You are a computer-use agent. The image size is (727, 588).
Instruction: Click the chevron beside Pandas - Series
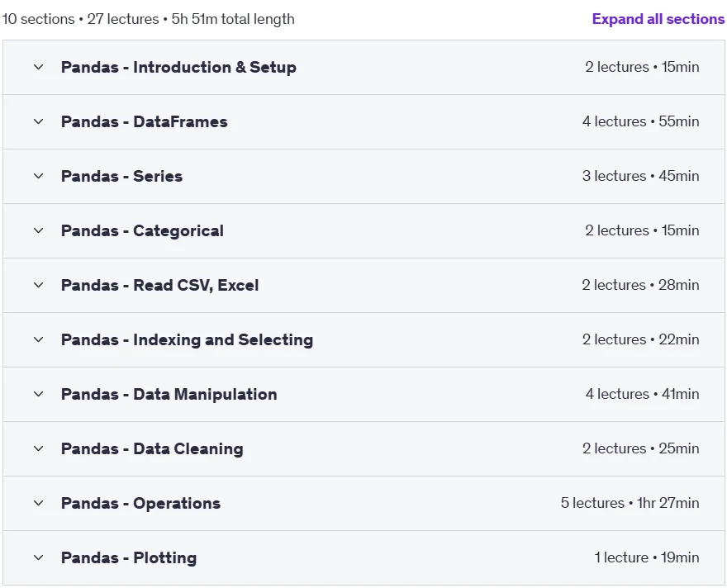[39, 176]
